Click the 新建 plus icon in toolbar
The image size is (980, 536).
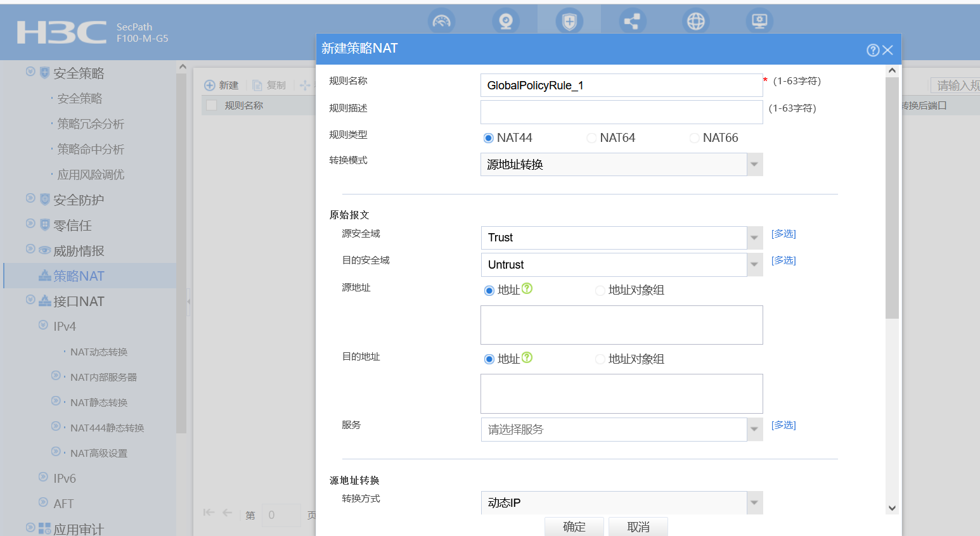tap(210, 86)
